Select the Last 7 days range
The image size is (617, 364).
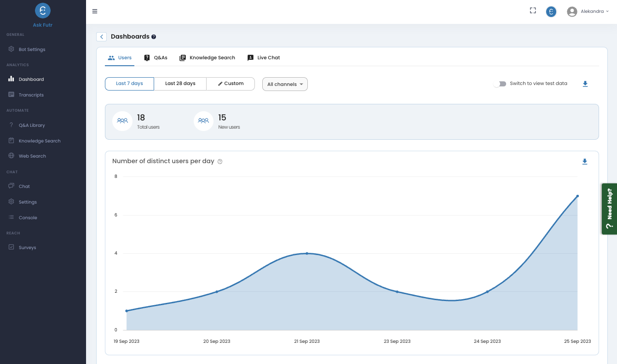pos(129,84)
